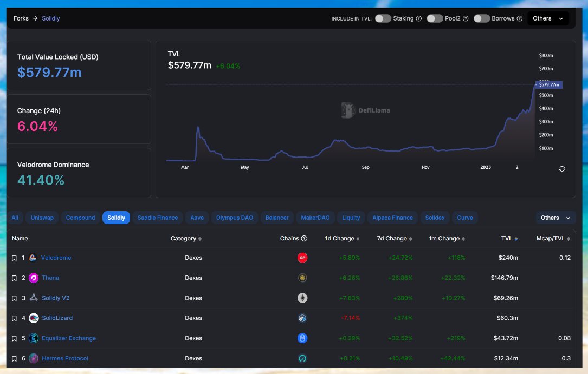Bookmark the Velodrome protocol row
Viewport: 588px width, 374px height.
[x=14, y=258]
